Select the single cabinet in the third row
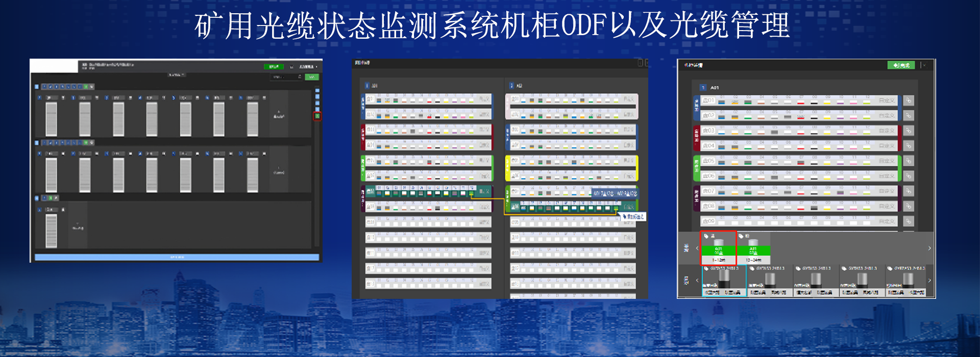980x357 pixels. [x=52, y=231]
